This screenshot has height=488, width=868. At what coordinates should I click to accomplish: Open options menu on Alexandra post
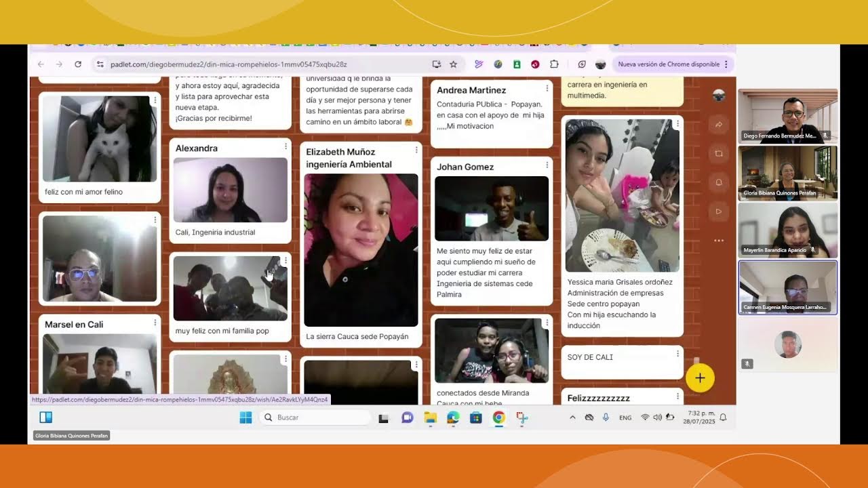click(x=285, y=146)
